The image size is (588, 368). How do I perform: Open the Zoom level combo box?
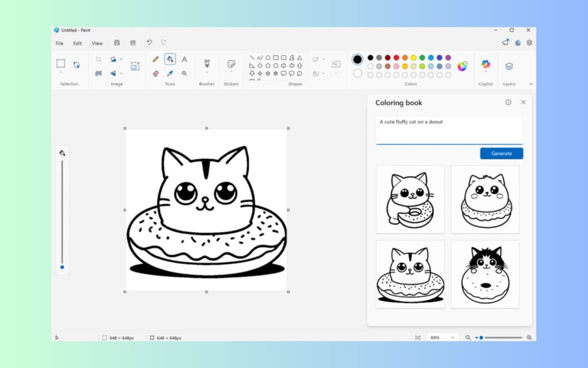(442, 337)
